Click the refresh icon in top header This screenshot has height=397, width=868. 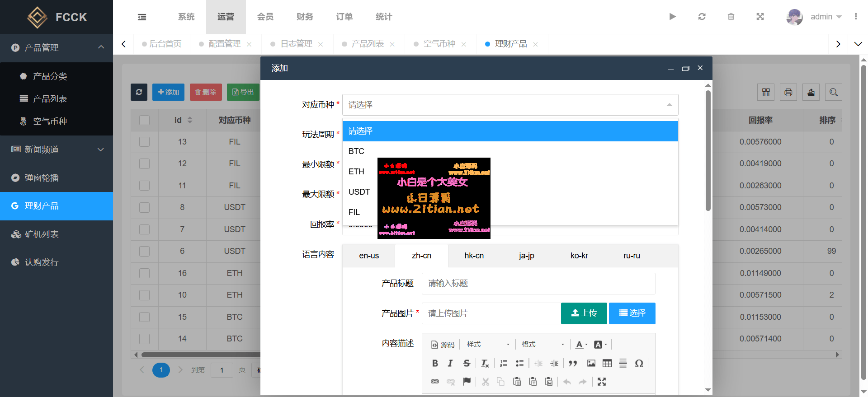pyautogui.click(x=702, y=17)
